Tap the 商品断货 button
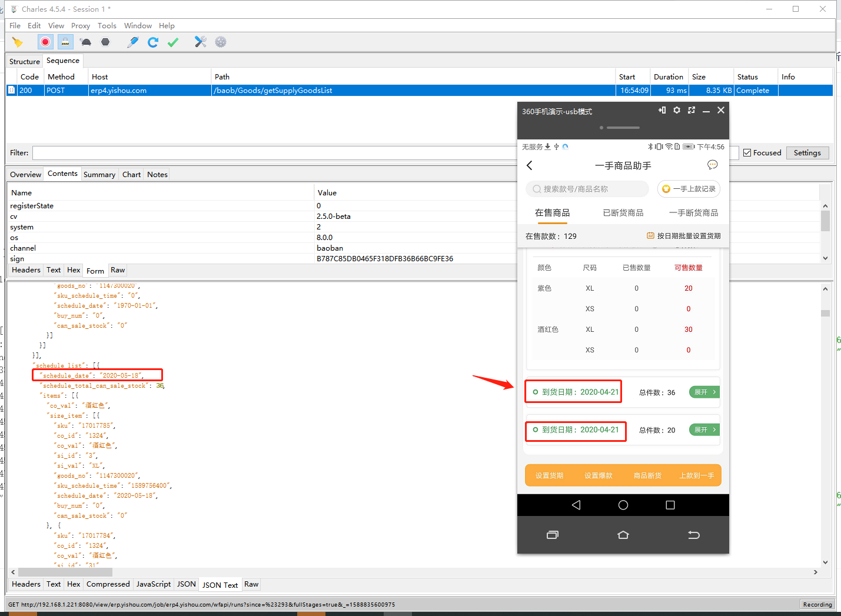The height and width of the screenshot is (616, 841). click(x=647, y=475)
